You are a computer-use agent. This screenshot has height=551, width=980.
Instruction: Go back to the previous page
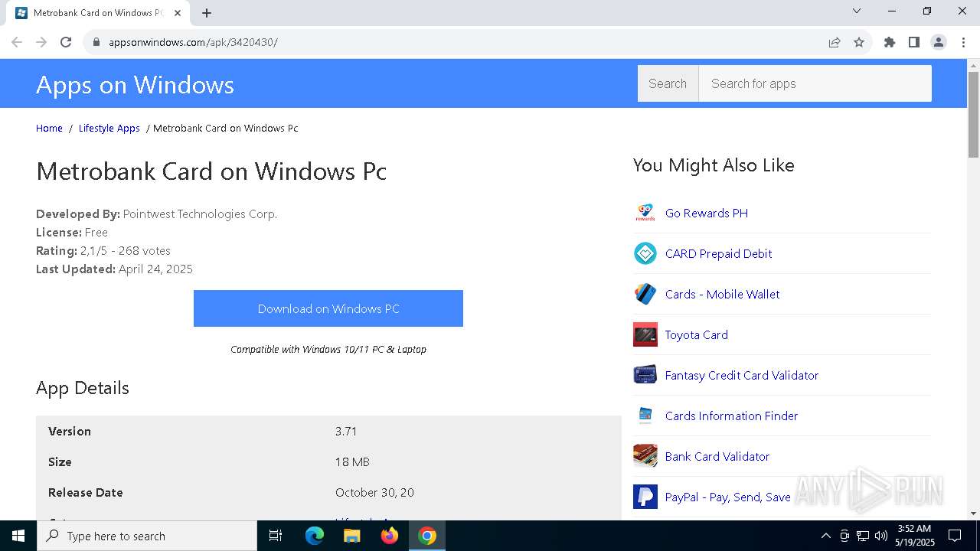[17, 42]
